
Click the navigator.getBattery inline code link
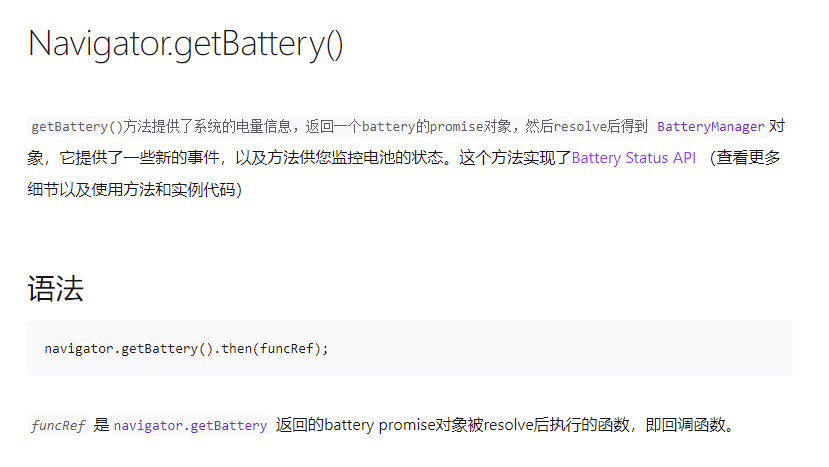click(x=190, y=426)
